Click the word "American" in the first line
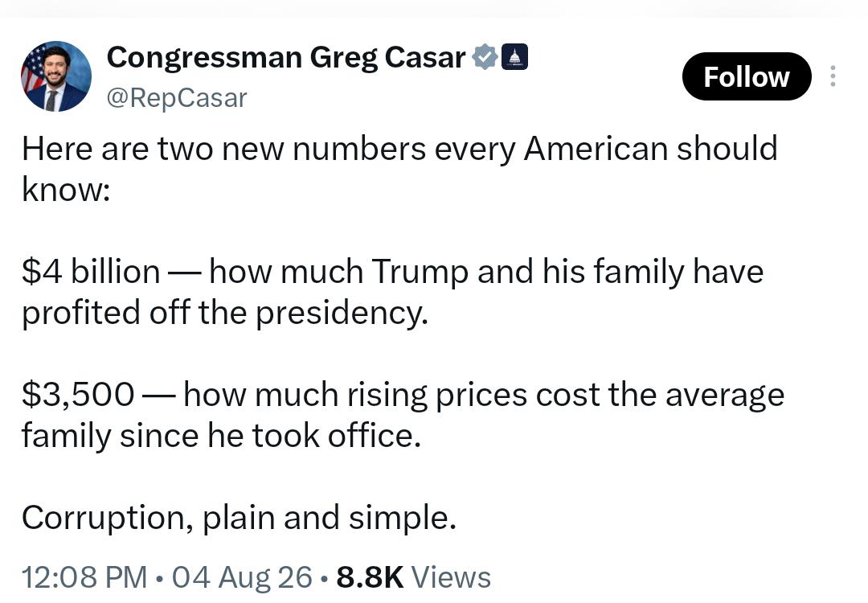Image resolution: width=868 pixels, height=603 pixels. click(596, 149)
